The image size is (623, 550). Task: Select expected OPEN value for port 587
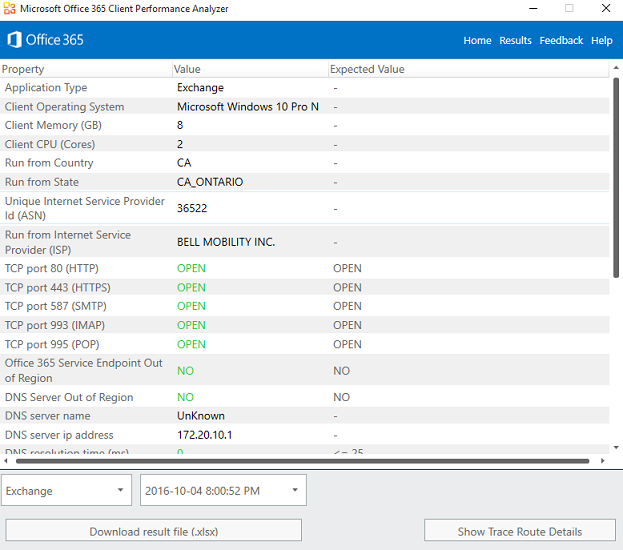point(347,306)
